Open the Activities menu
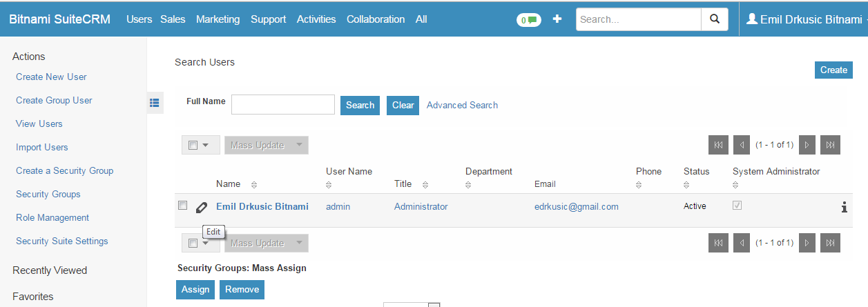868x307 pixels. click(x=316, y=19)
